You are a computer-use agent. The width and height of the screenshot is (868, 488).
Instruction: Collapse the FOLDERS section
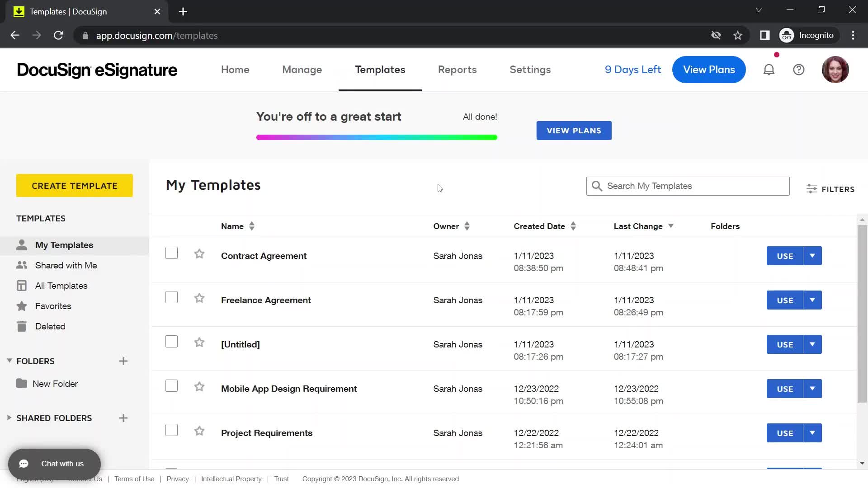9,361
